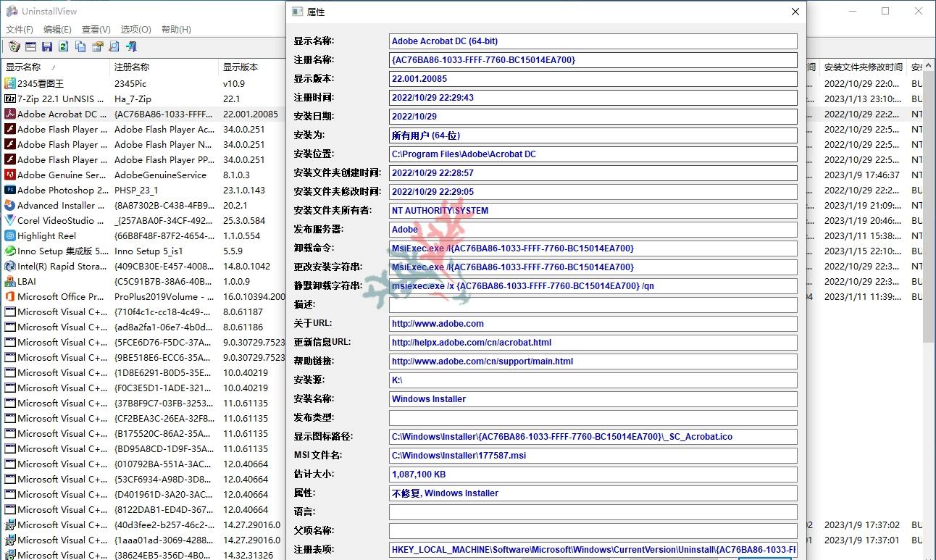Click the 2345看图王 row icon
The width and height of the screenshot is (936, 560).
(10, 83)
